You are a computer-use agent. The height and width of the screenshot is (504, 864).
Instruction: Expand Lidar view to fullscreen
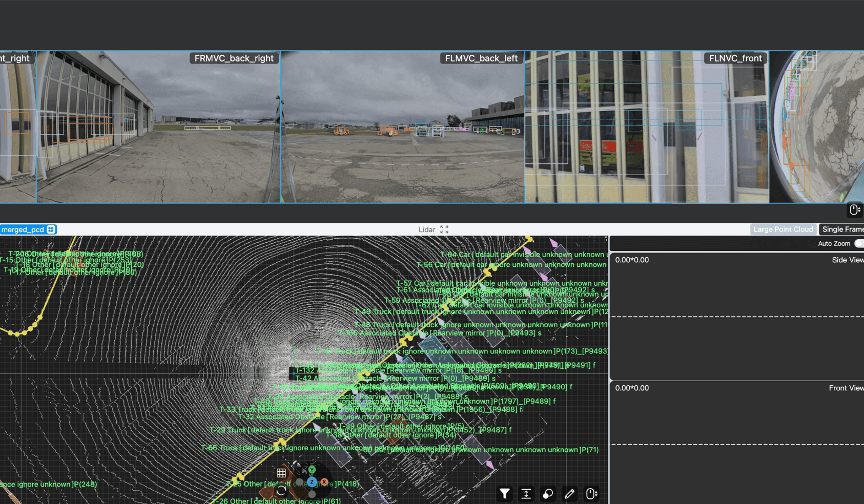pyautogui.click(x=444, y=229)
